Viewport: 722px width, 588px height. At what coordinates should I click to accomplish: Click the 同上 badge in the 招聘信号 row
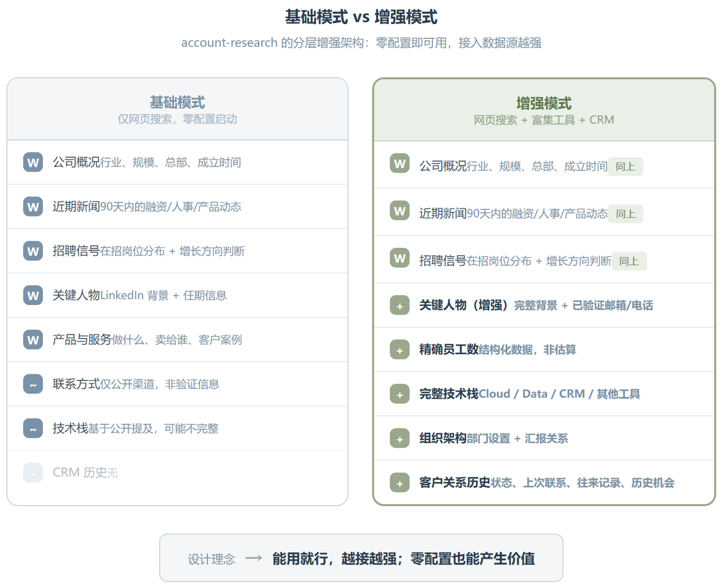pos(629,261)
